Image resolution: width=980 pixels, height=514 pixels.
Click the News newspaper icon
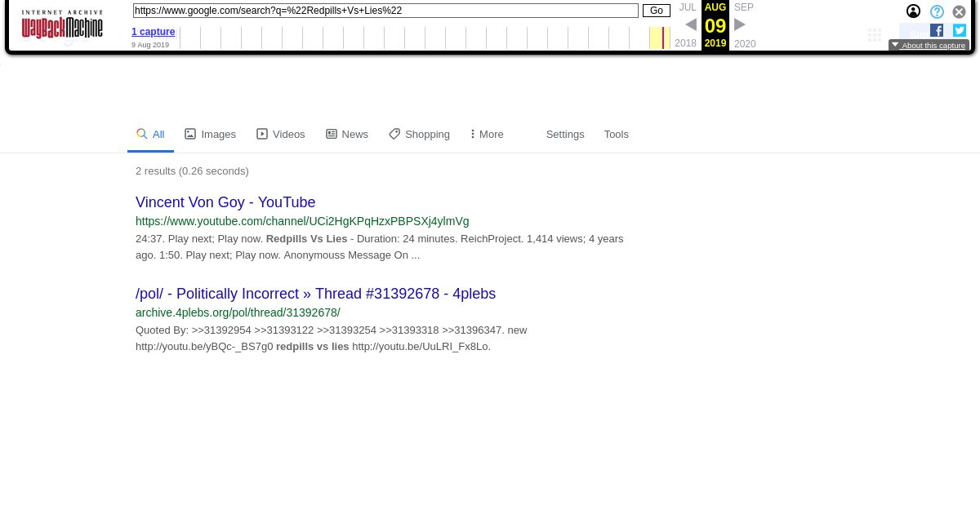332,134
